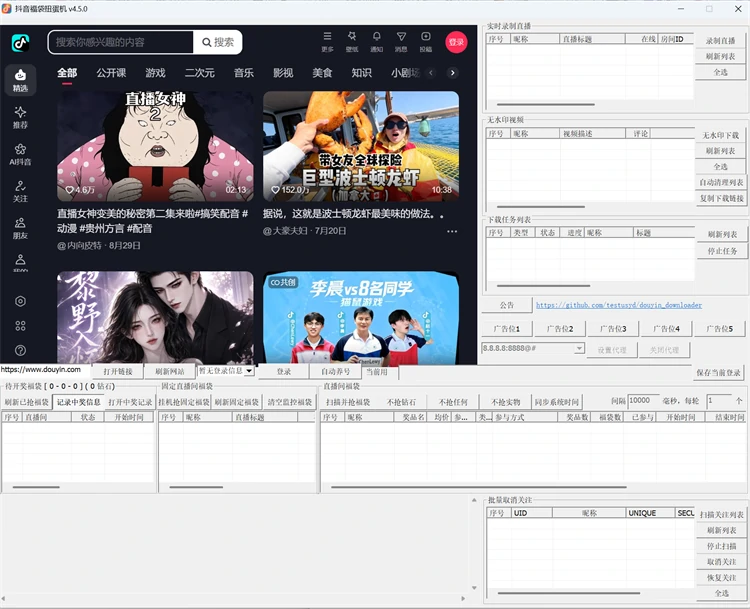Open the 推荐 sidebar icon
750x609 pixels.
coord(20,117)
